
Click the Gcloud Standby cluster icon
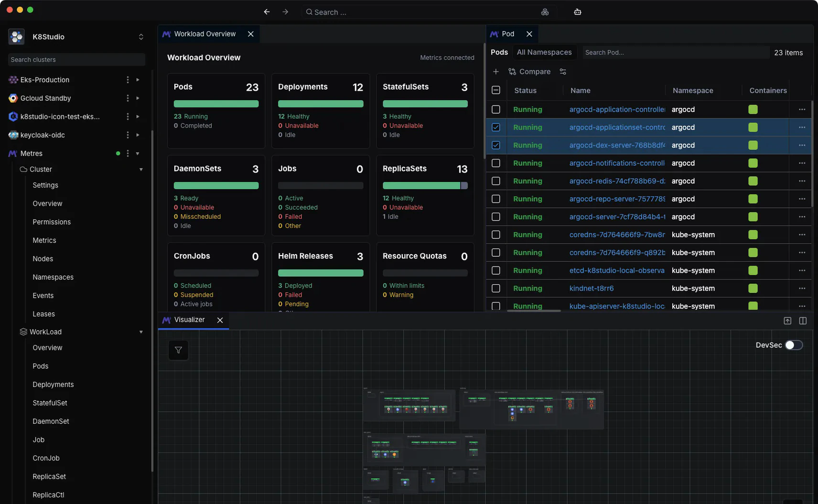(x=13, y=98)
